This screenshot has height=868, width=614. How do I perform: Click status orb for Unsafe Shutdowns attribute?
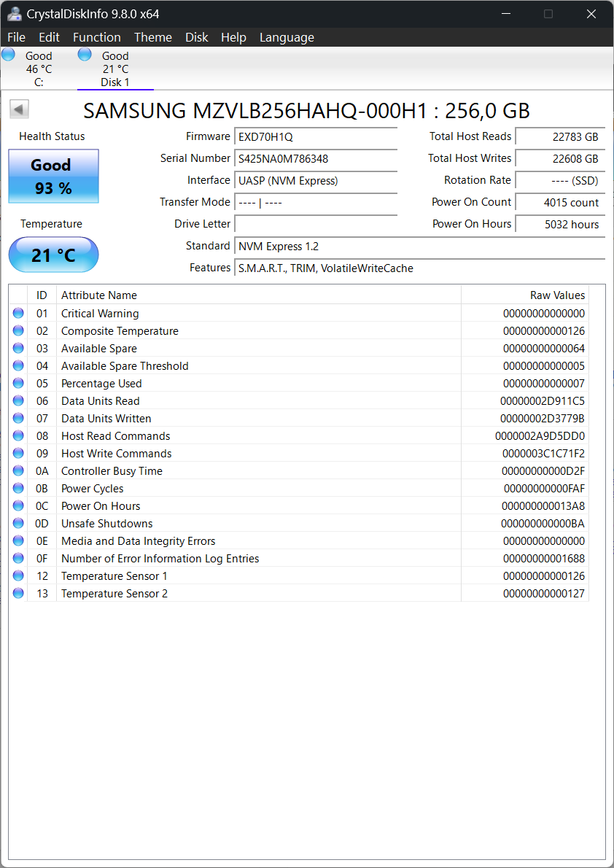(x=18, y=524)
